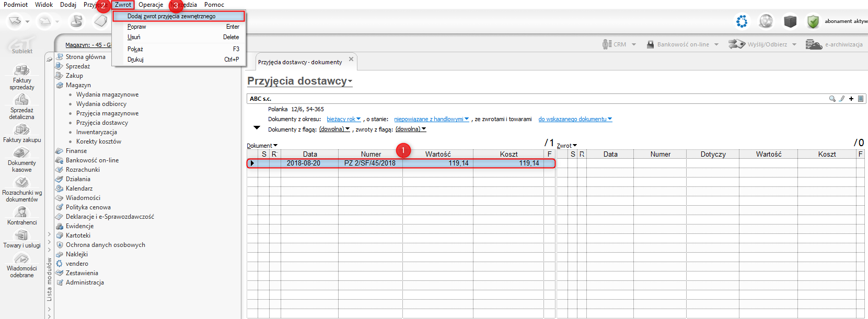868x319 pixels.
Task: Collapse the filter panel with the black triangle
Action: click(257, 128)
